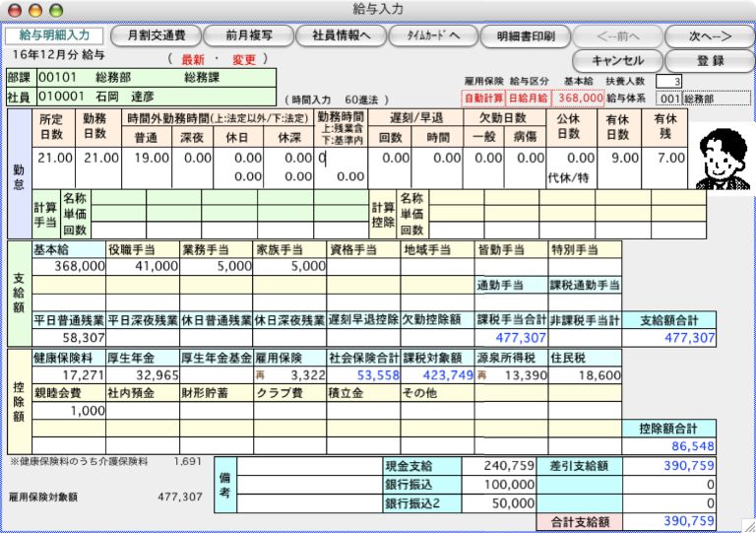This screenshot has width=756, height=533.
Task: Toggle the 自動計算 option
Action: coord(482,99)
